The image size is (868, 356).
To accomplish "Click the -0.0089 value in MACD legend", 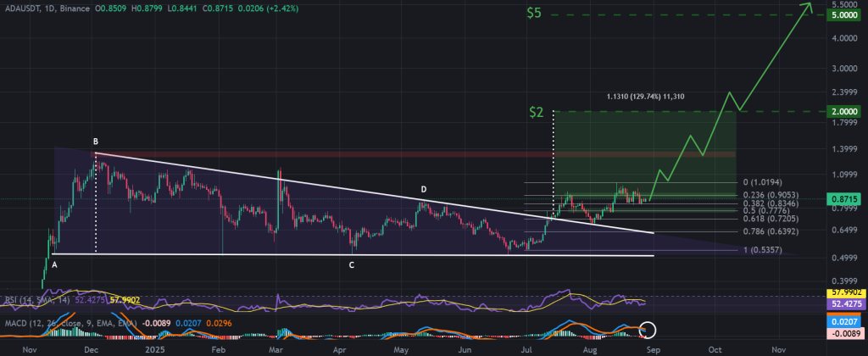I will 154,322.
